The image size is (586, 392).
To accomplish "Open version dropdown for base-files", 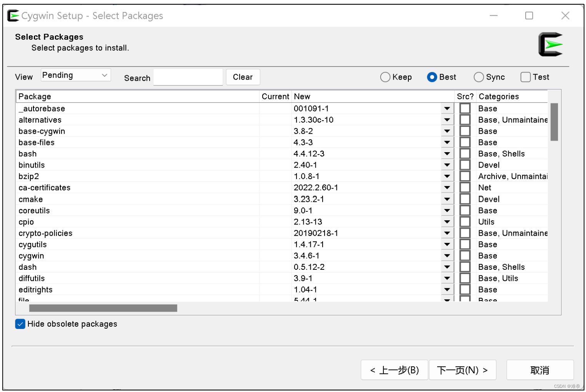I will tap(447, 143).
